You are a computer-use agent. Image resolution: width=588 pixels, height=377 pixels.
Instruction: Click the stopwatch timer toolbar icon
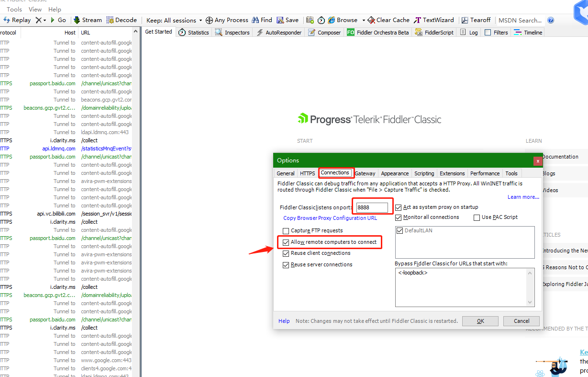[x=321, y=20]
